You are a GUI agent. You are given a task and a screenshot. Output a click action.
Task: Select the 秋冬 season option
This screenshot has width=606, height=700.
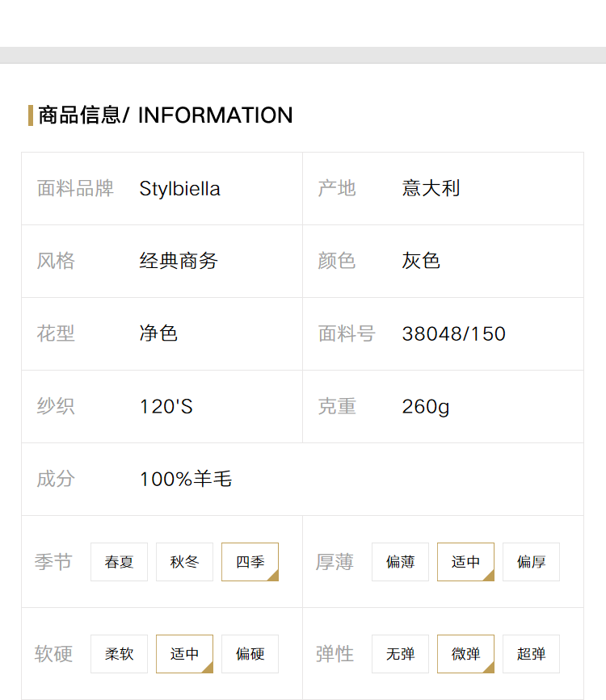click(x=184, y=562)
